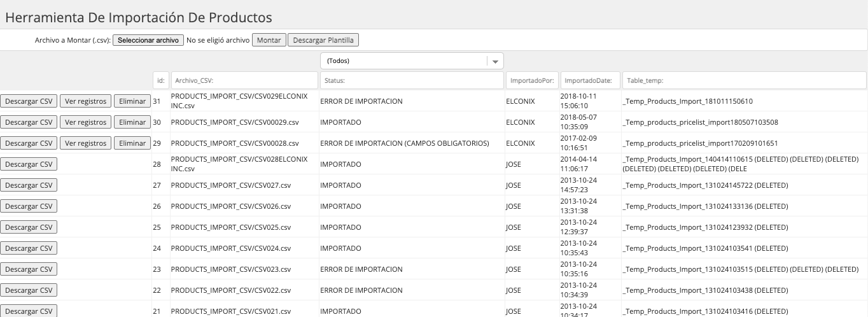Screen dimensions: 868x317
Task: Download the template via Descargar Plantilla
Action: 323,40
